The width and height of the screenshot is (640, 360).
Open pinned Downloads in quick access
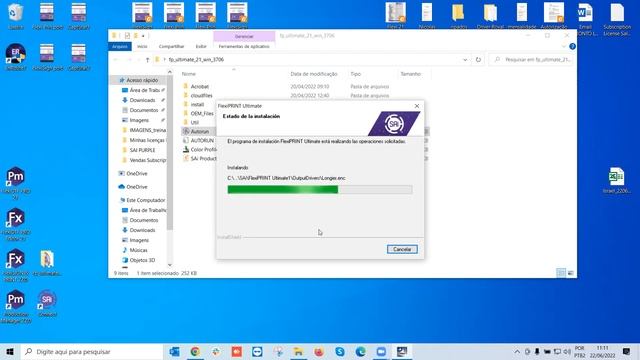click(142, 100)
